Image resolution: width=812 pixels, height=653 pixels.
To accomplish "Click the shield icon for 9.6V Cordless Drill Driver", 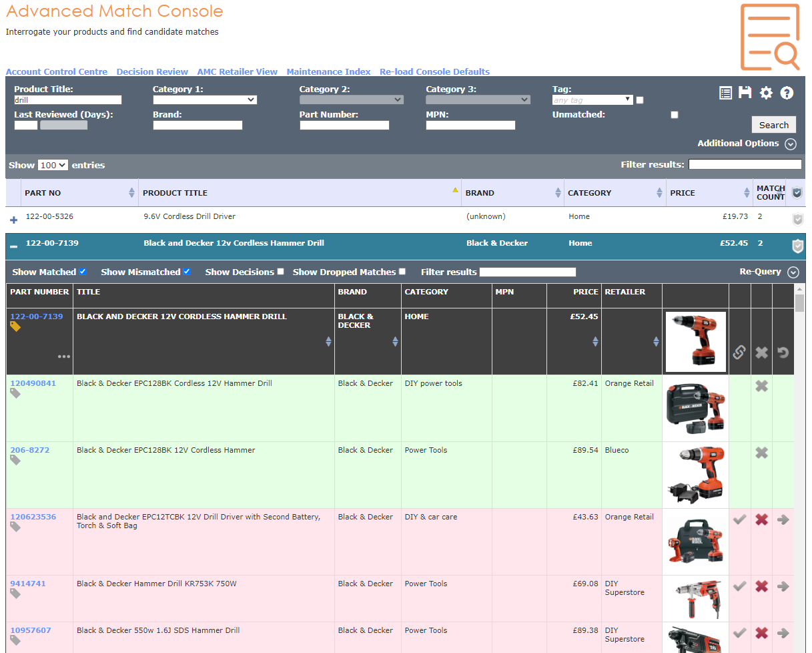I will pyautogui.click(x=797, y=219).
